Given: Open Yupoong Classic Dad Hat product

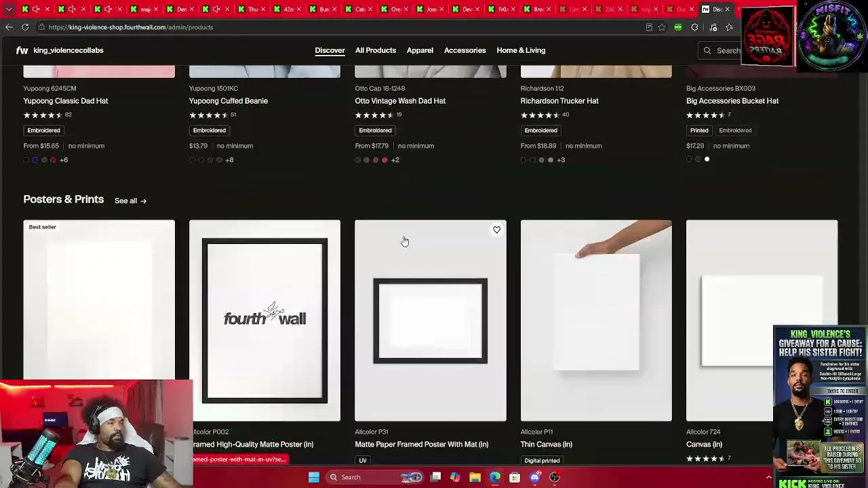Looking at the screenshot, I should [66, 101].
